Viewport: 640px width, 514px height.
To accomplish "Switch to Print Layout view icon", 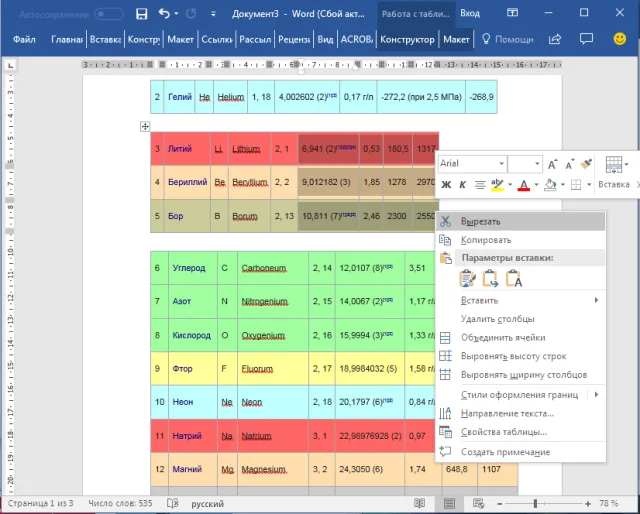I will [x=449, y=503].
